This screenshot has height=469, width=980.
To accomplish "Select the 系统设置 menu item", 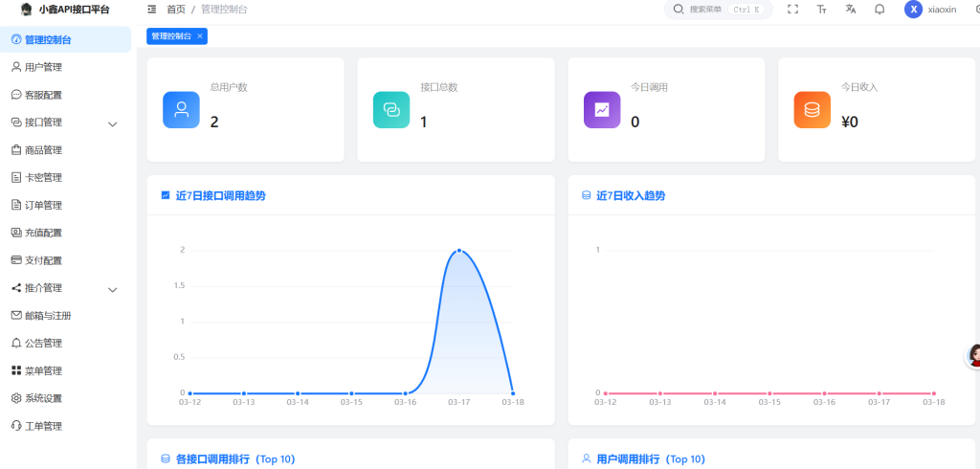I will coord(43,398).
